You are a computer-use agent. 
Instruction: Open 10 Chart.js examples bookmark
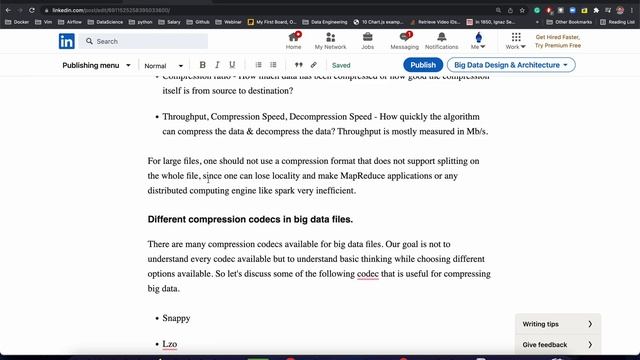coord(378,22)
